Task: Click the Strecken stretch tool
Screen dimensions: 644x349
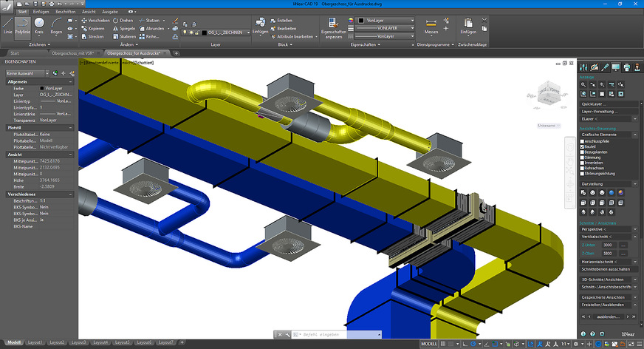Action: pos(92,36)
